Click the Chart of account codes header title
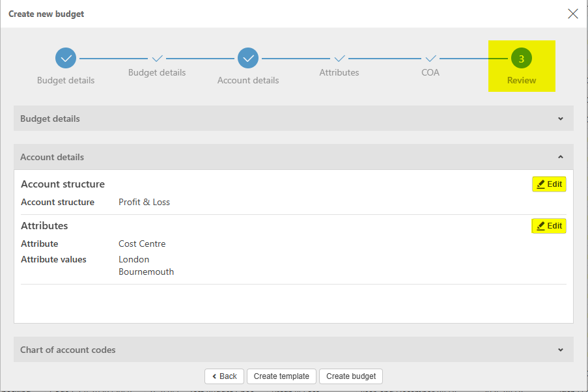The image size is (588, 392). 68,350
